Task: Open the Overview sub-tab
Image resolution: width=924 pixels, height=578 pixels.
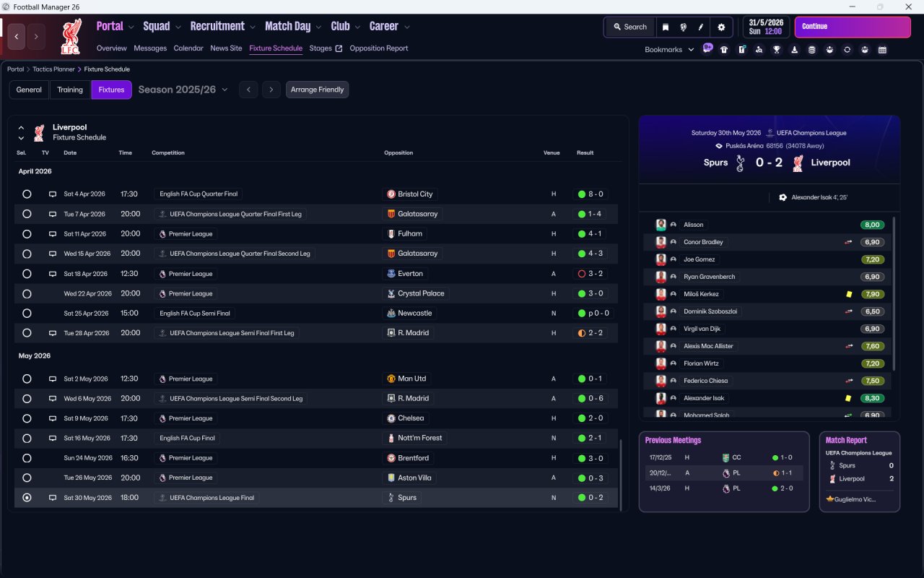Action: 112,48
